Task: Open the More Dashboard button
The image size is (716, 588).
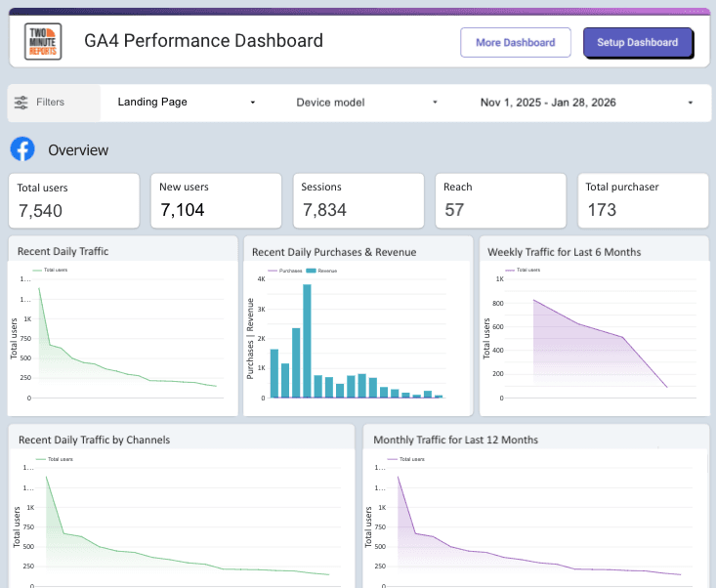Action: pyautogui.click(x=516, y=42)
